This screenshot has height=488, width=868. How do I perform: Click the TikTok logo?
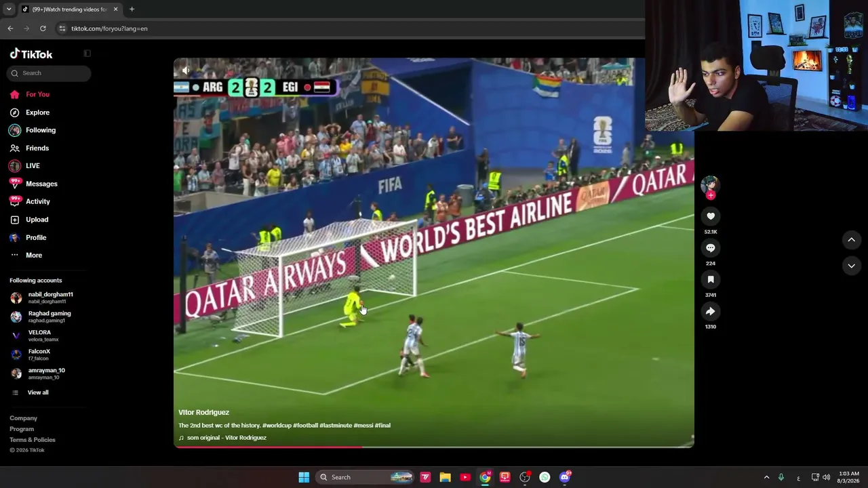tap(31, 54)
